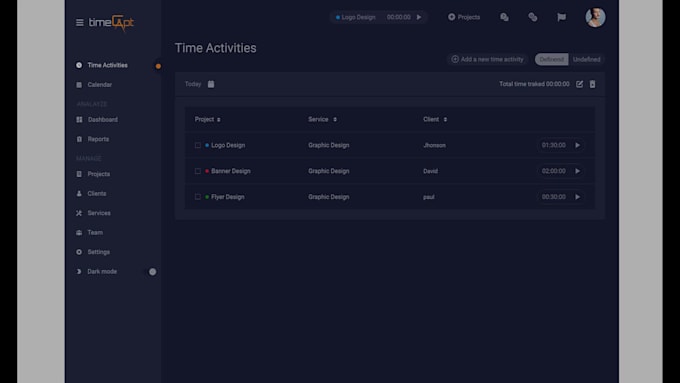Switch to the Defined tab
Viewport: 680px width, 383px height.
551,59
